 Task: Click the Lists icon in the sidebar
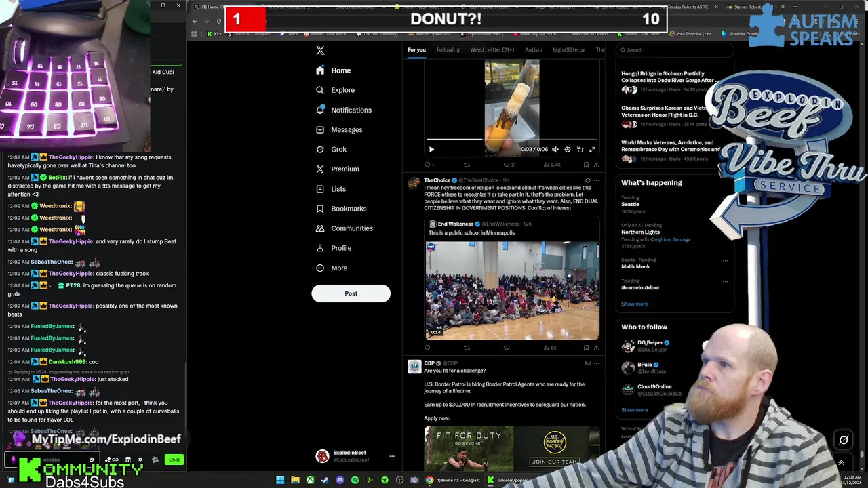coord(320,189)
